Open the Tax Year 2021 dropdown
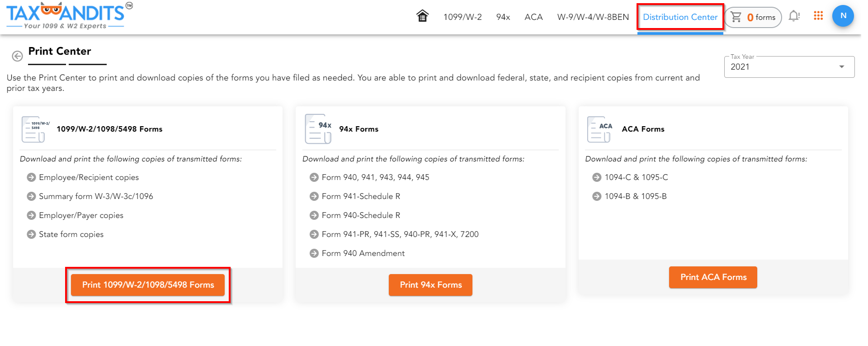This screenshot has width=868, height=346. click(789, 67)
